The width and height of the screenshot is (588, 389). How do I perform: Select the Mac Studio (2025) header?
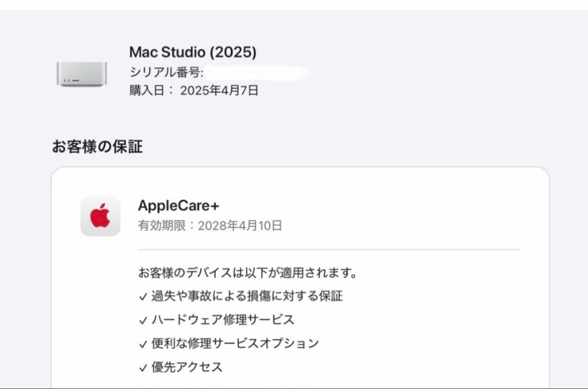click(x=194, y=52)
